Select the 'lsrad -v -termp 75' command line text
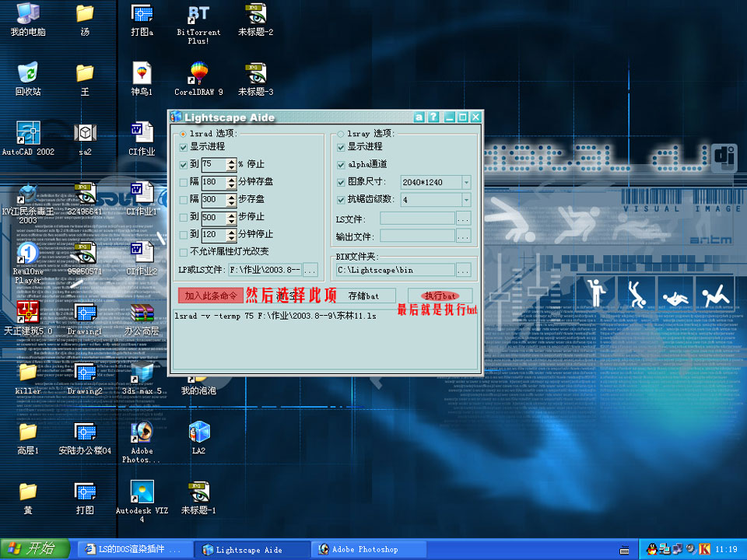Screen dimensions: 747x560 pos(275,316)
